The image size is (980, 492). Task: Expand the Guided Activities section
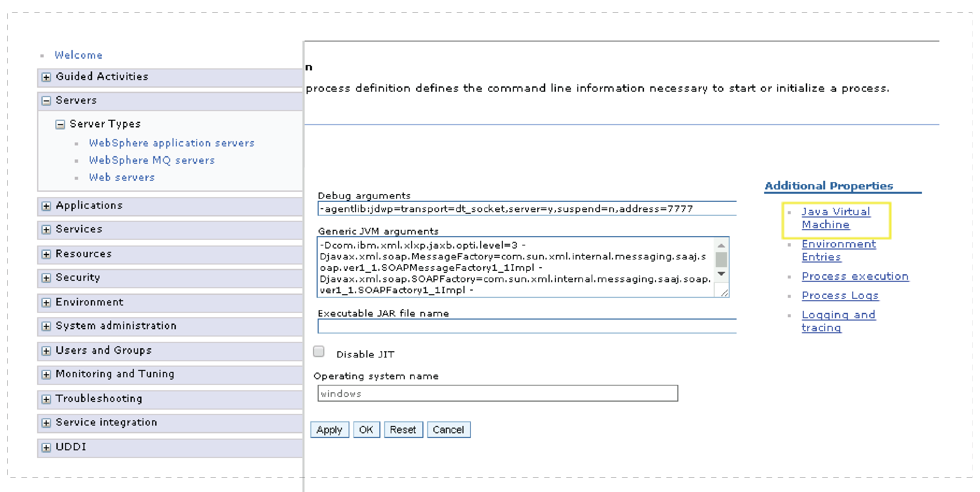click(x=46, y=77)
